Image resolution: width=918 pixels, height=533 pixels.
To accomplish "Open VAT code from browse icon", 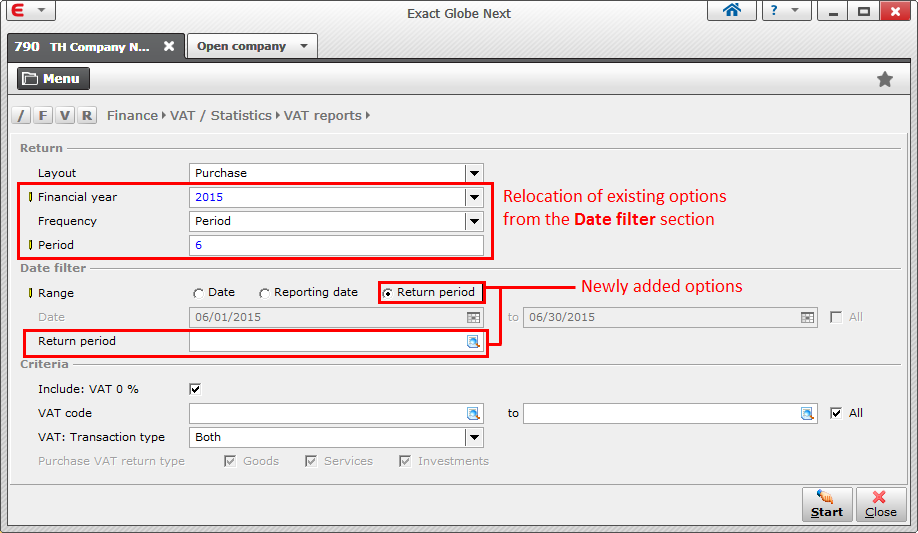I will click(473, 414).
